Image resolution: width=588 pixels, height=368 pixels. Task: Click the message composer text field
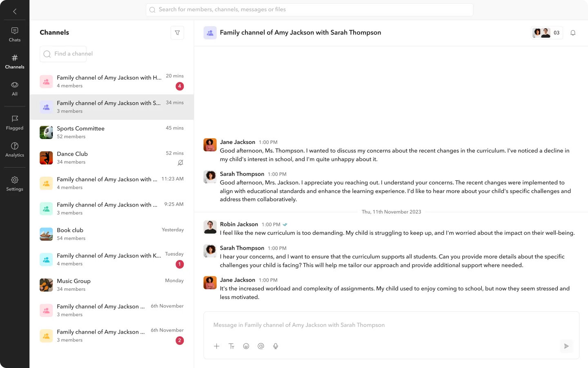391,325
